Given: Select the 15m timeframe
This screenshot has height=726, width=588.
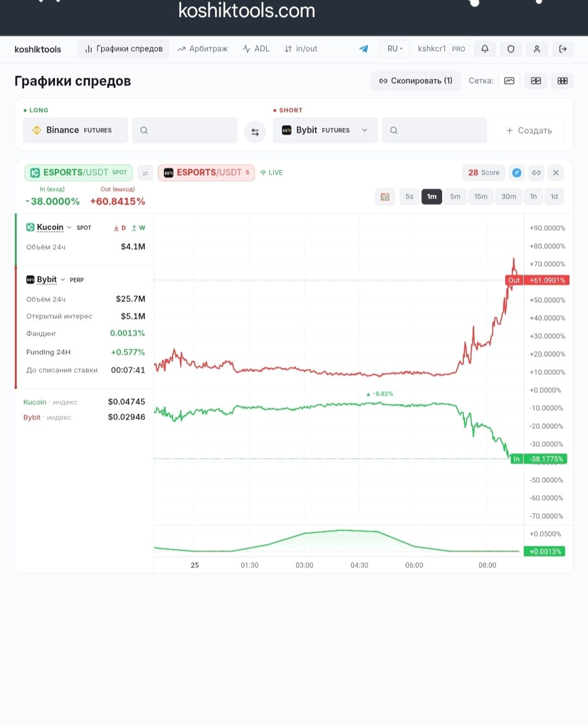Looking at the screenshot, I should point(481,196).
